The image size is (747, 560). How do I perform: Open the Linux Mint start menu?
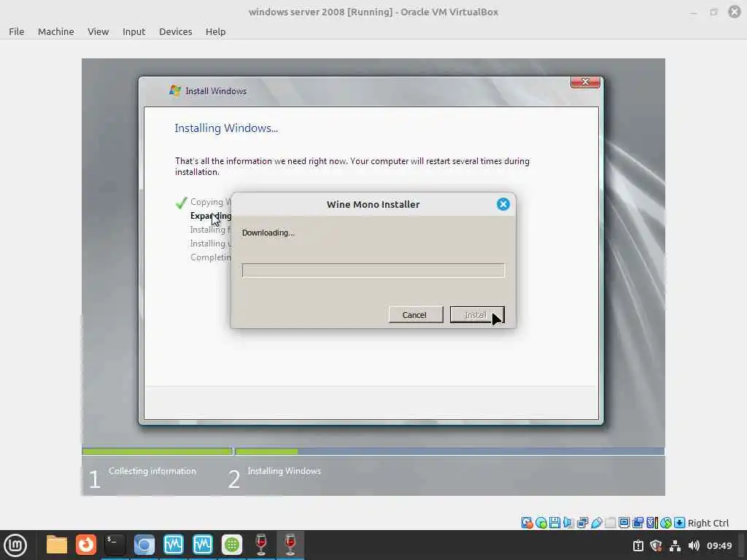click(x=15, y=545)
